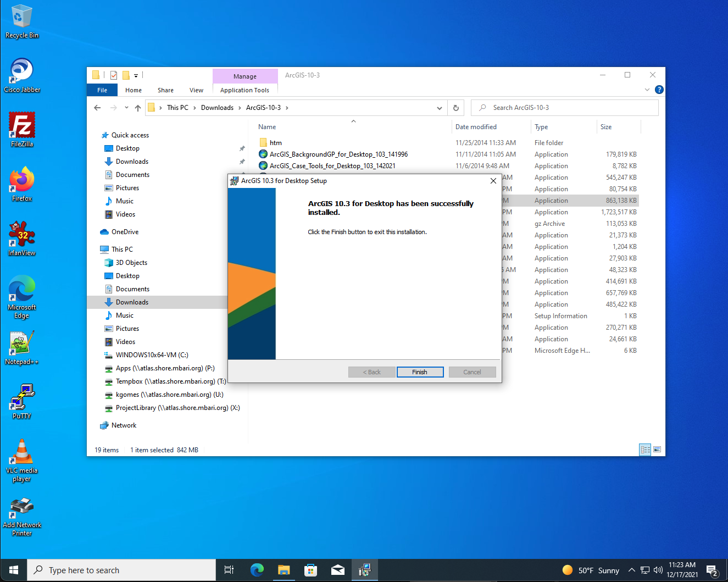Expand the address bar history dropdown

point(439,108)
